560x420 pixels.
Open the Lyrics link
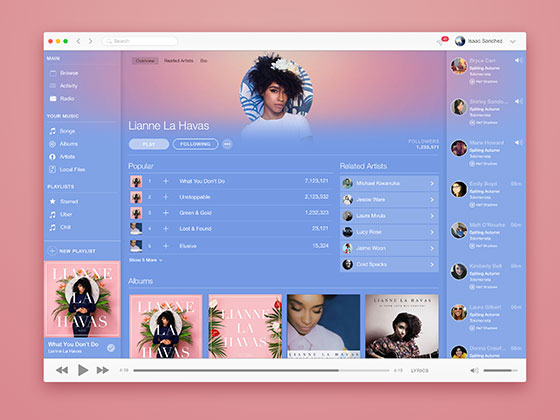420,371
